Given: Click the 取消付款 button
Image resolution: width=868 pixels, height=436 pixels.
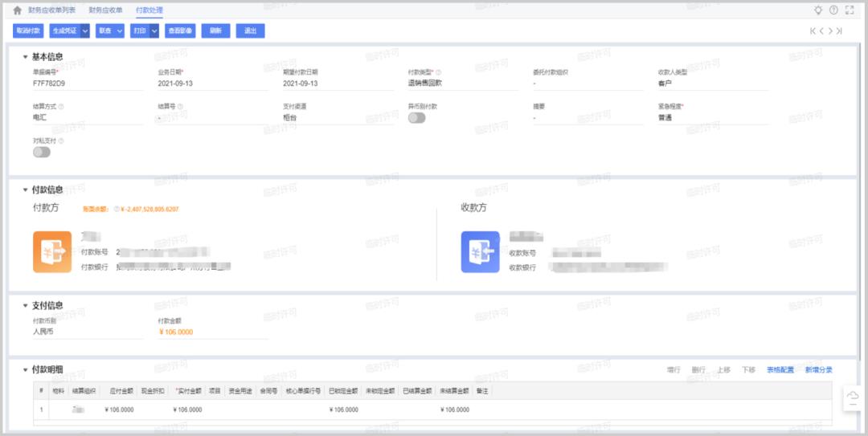Looking at the screenshot, I should [x=28, y=31].
